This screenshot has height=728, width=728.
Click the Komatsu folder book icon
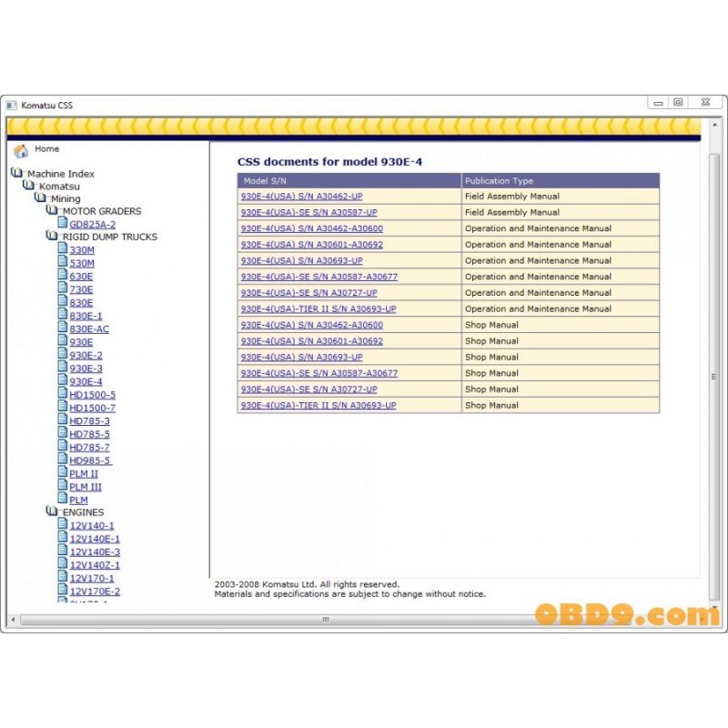(29, 186)
